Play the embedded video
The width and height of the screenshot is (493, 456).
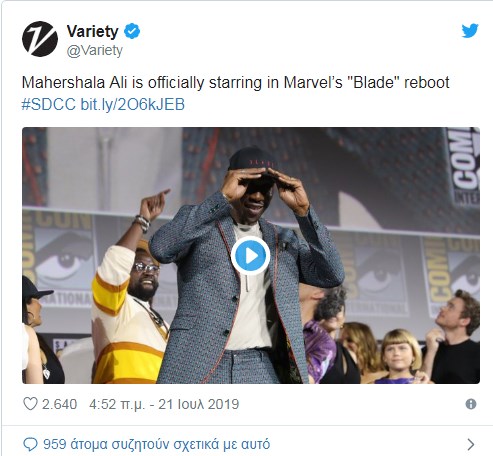250,256
